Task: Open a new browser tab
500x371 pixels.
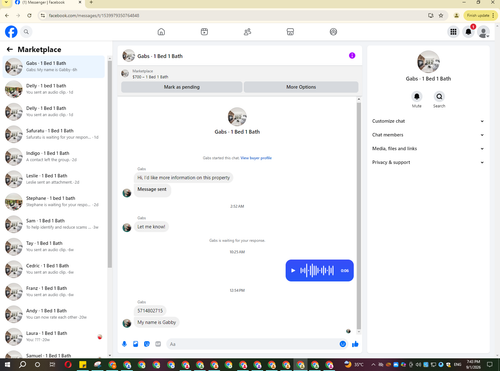Action: click(x=91, y=2)
